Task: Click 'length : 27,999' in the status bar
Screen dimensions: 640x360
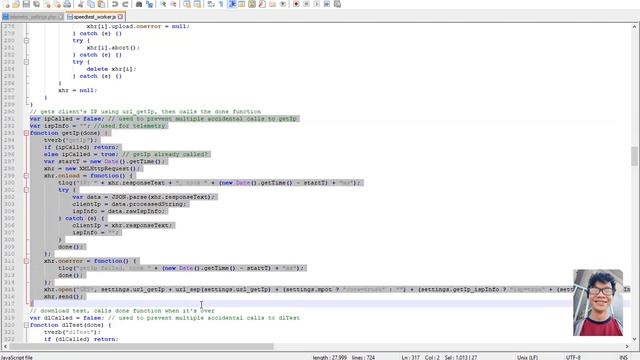Action: [x=330, y=358]
